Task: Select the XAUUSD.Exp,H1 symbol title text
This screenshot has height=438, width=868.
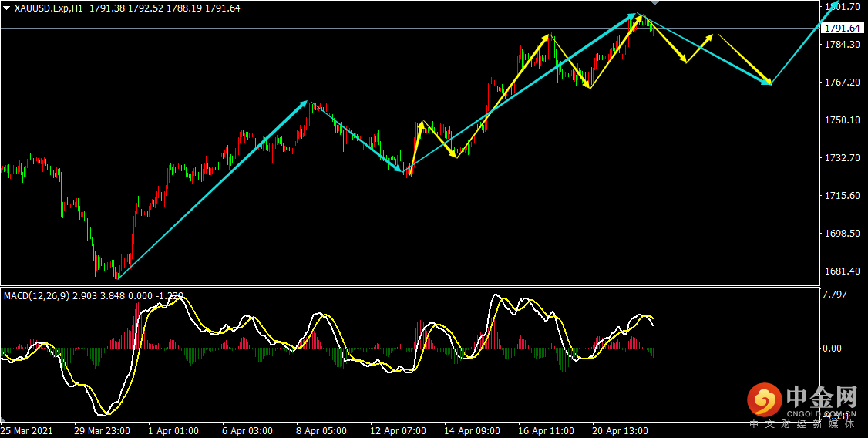Action: point(49,8)
